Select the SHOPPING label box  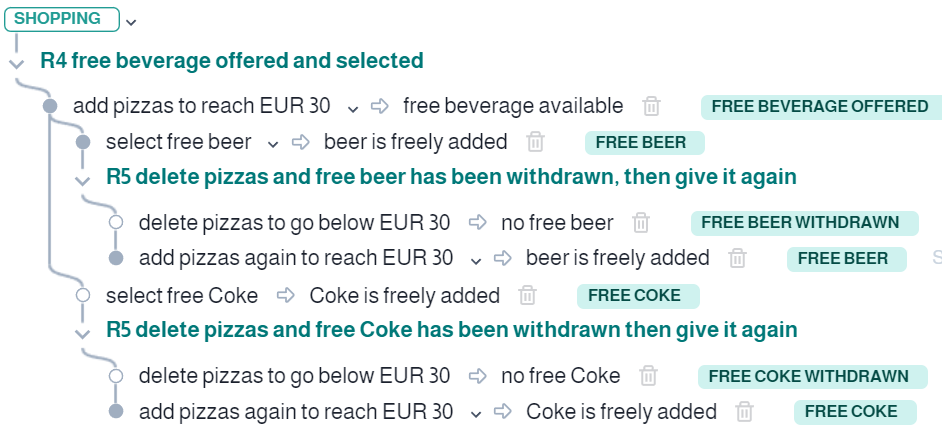point(62,19)
